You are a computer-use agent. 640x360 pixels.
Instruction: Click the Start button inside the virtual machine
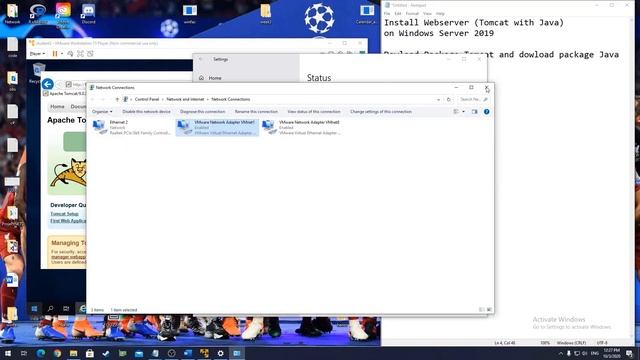(x=34, y=309)
